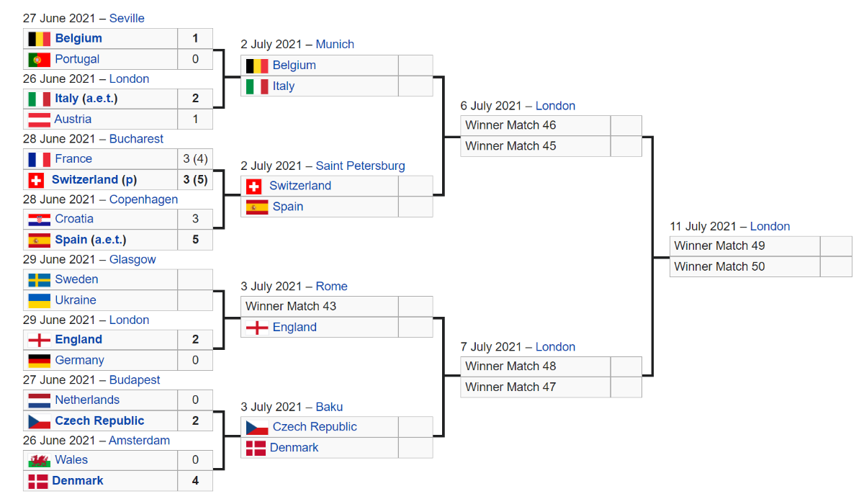Click the Portugal flag icon
This screenshot has height=504, width=864.
click(39, 59)
